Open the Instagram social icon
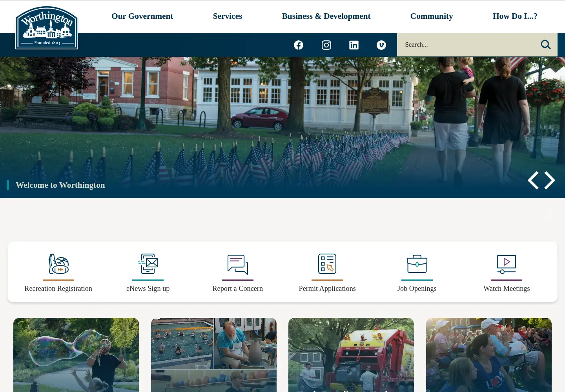Screen dimensions: 565x392 pyautogui.click(x=326, y=45)
